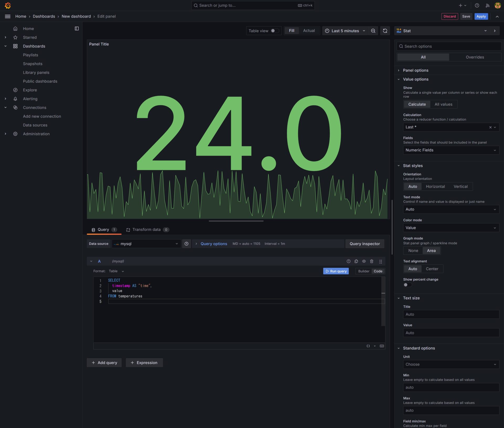
Task: Hide query A with eye icon
Action: (x=364, y=261)
